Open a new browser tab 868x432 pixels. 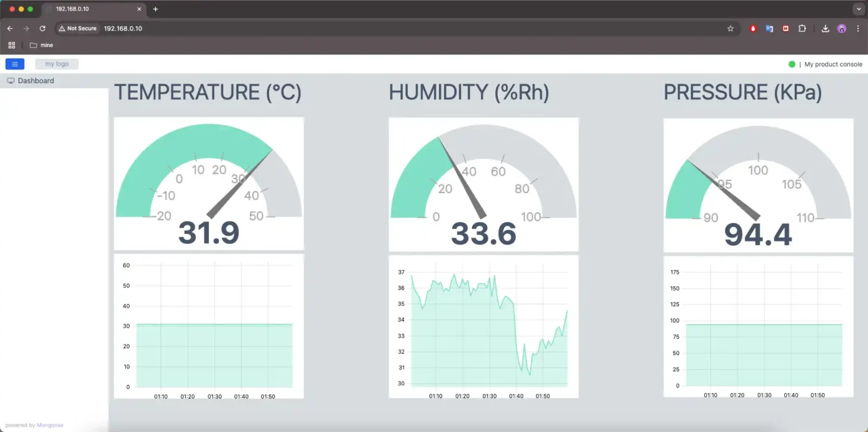(x=156, y=9)
